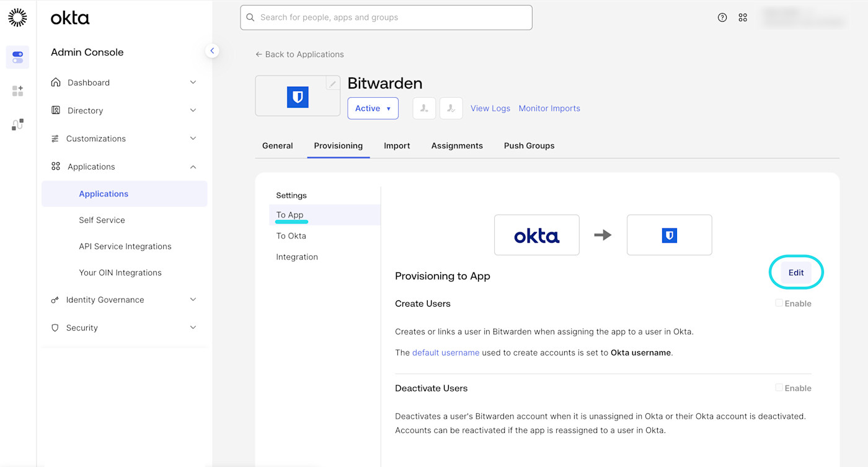Open the apps grid icon in header
Image resolution: width=868 pixels, height=467 pixels.
click(743, 17)
